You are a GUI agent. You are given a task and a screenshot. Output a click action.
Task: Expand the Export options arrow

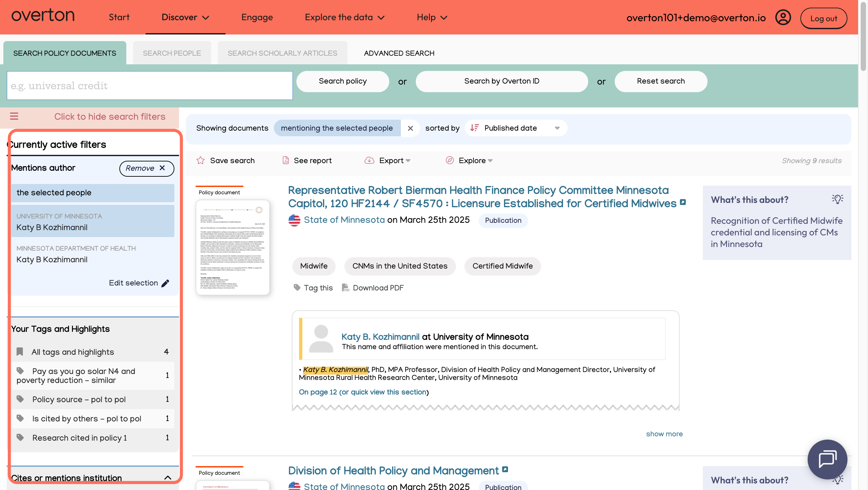(408, 161)
